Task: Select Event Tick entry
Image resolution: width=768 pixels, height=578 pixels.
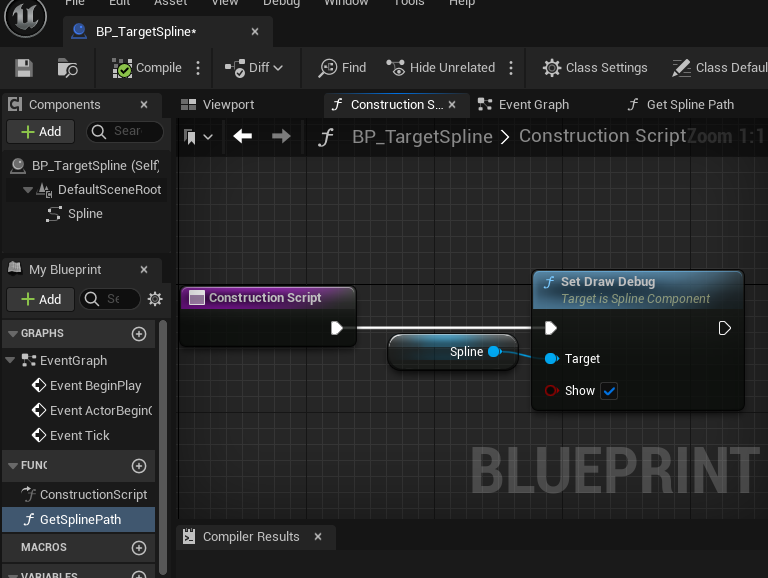Action: coord(71,435)
